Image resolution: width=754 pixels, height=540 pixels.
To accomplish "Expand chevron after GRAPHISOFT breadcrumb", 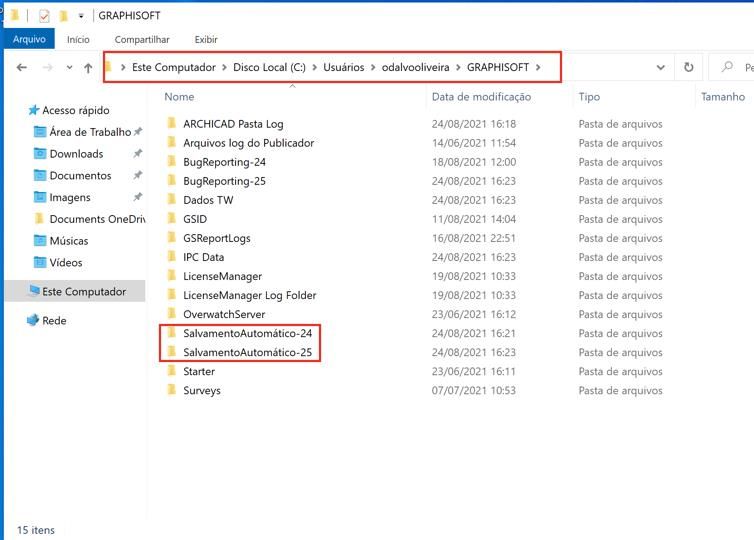I will point(538,67).
